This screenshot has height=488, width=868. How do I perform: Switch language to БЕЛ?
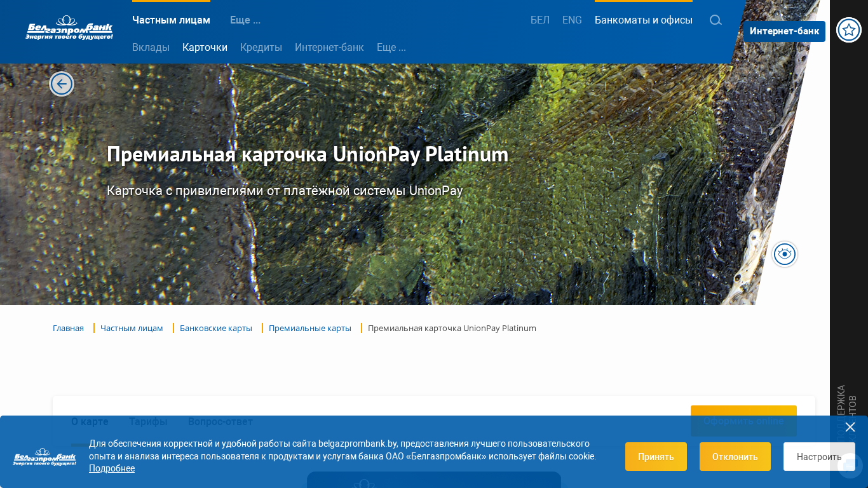pyautogui.click(x=540, y=20)
